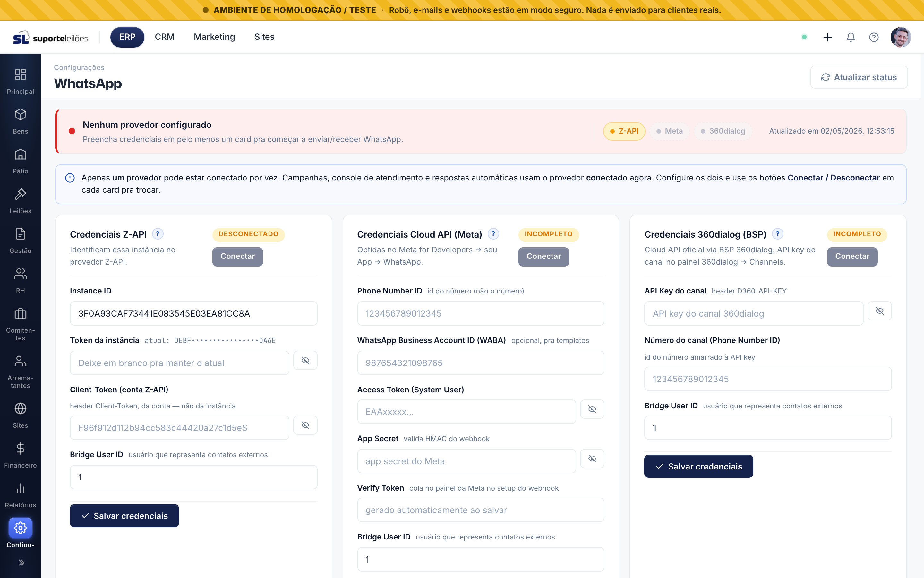This screenshot has width=924, height=578.
Task: Reveal the 360dialog API Key
Action: [879, 311]
